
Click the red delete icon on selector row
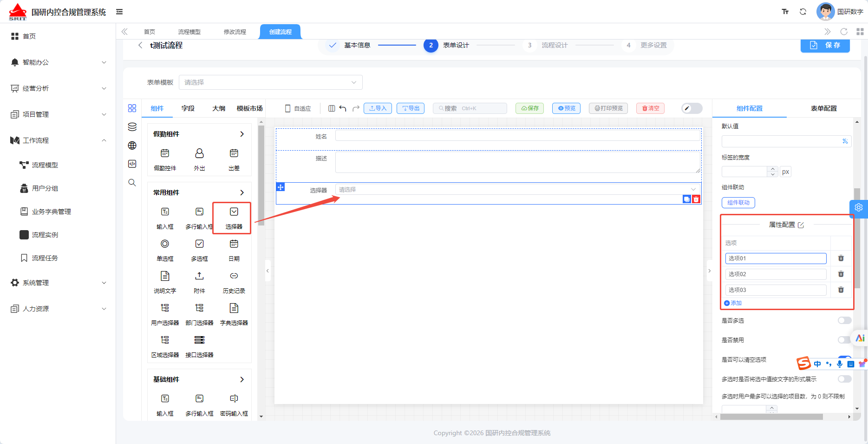[x=696, y=199]
